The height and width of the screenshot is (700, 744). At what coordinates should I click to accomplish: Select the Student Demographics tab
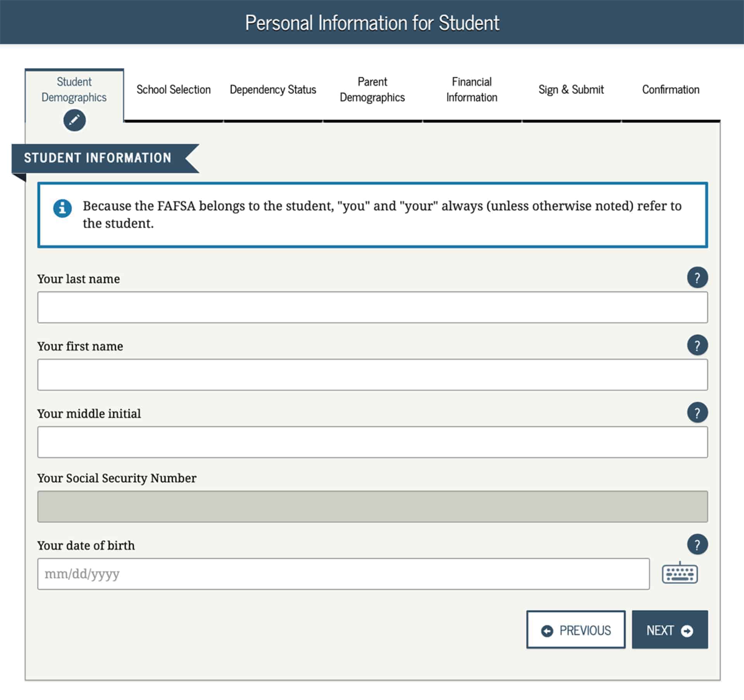(x=74, y=90)
